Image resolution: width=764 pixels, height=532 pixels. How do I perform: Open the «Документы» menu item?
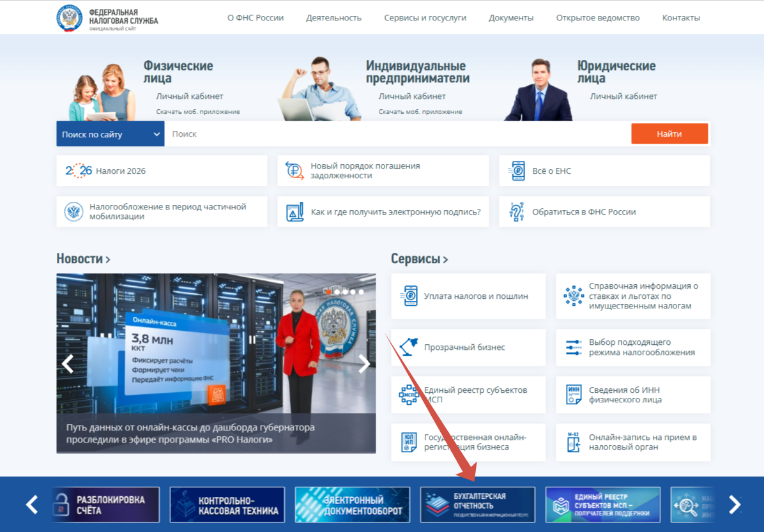[x=511, y=18]
